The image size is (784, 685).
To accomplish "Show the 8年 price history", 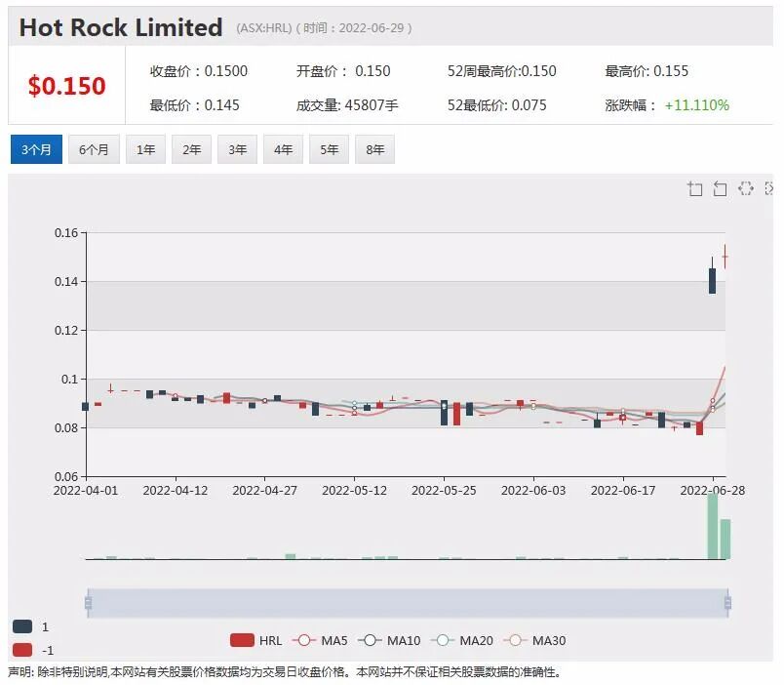I will click(375, 149).
